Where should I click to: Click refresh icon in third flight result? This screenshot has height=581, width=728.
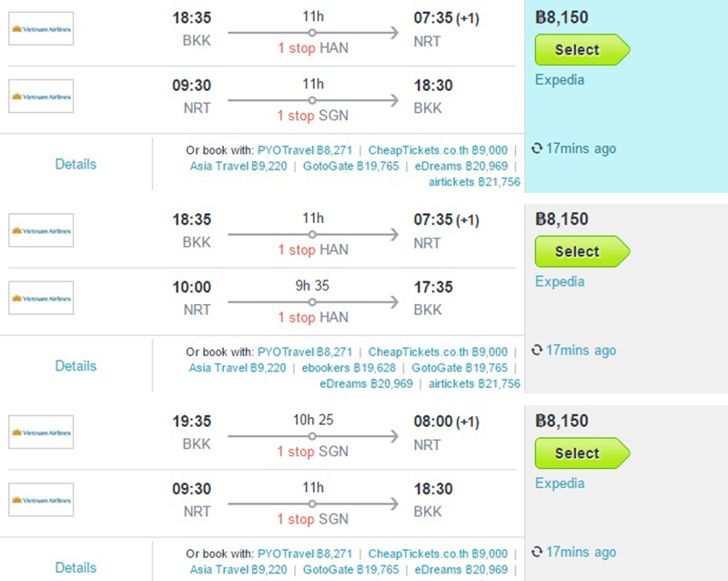pos(537,552)
